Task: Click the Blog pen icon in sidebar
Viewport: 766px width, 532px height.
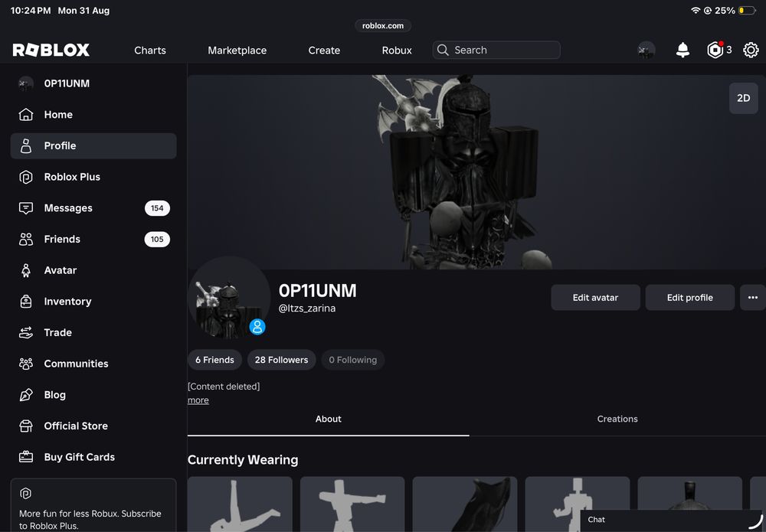Action: tap(26, 395)
